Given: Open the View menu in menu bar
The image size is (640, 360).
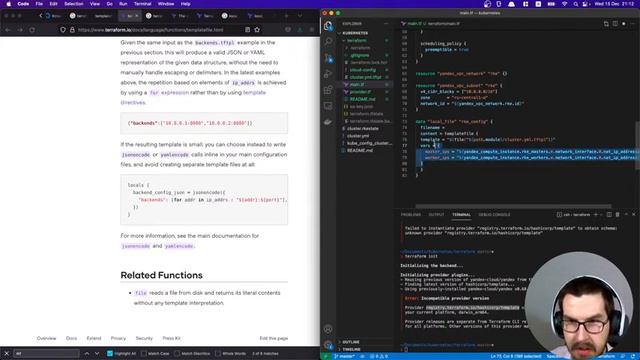Looking at the screenshot, I should (95, 4).
